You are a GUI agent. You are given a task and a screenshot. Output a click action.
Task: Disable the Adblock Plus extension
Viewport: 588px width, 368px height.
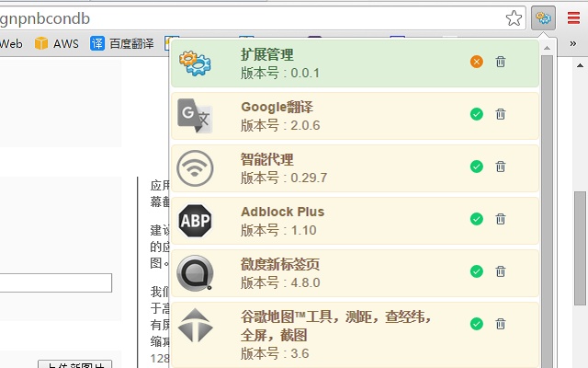tap(477, 219)
